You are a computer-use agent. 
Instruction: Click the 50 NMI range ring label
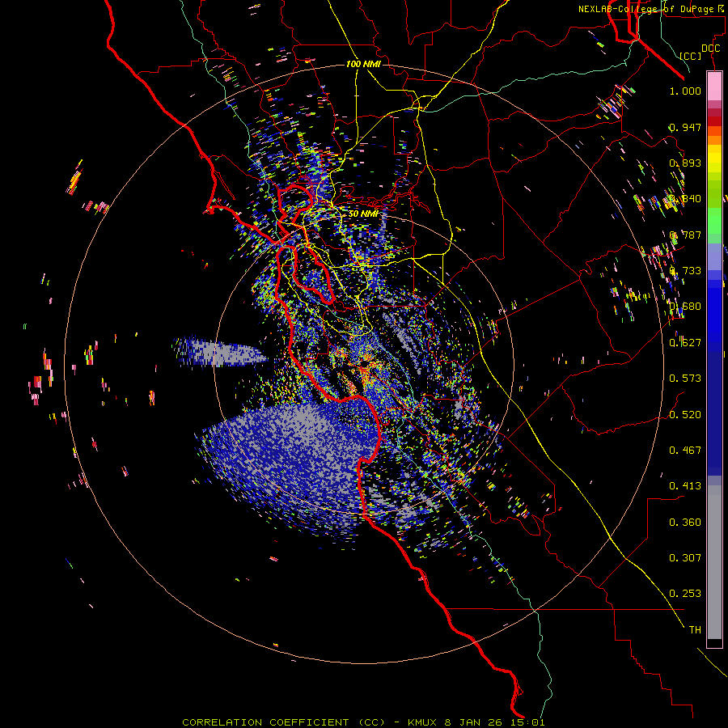[363, 214]
